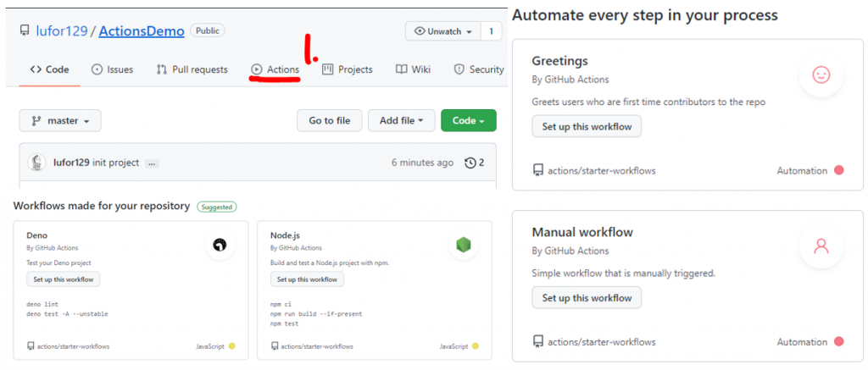Click the Node.js hexagon logo icon
868x370 pixels.
pyautogui.click(x=464, y=245)
